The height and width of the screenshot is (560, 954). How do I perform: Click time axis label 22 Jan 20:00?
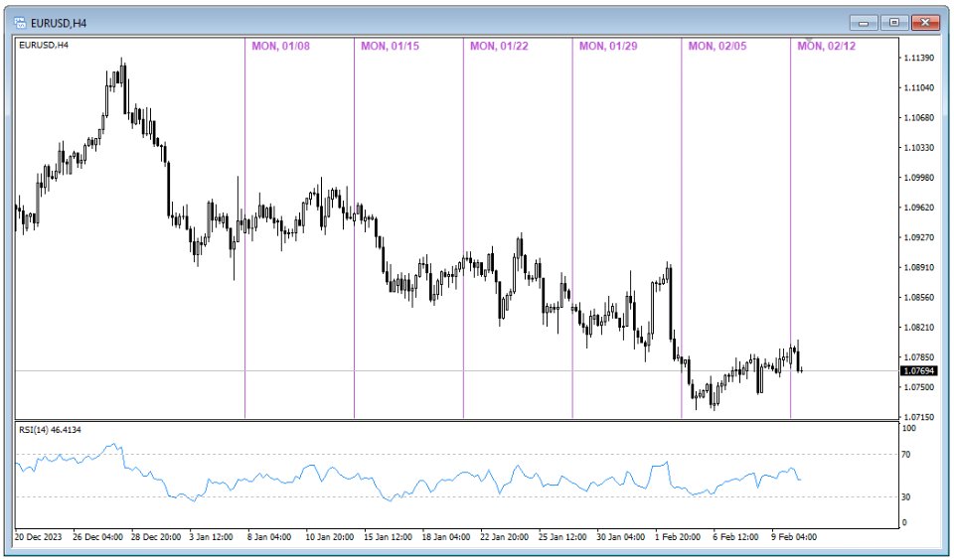pos(505,537)
